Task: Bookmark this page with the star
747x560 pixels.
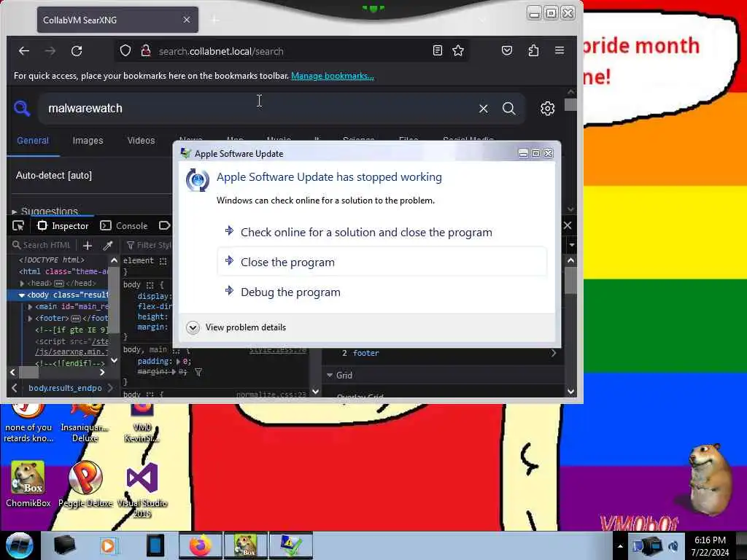Action: pyautogui.click(x=458, y=50)
